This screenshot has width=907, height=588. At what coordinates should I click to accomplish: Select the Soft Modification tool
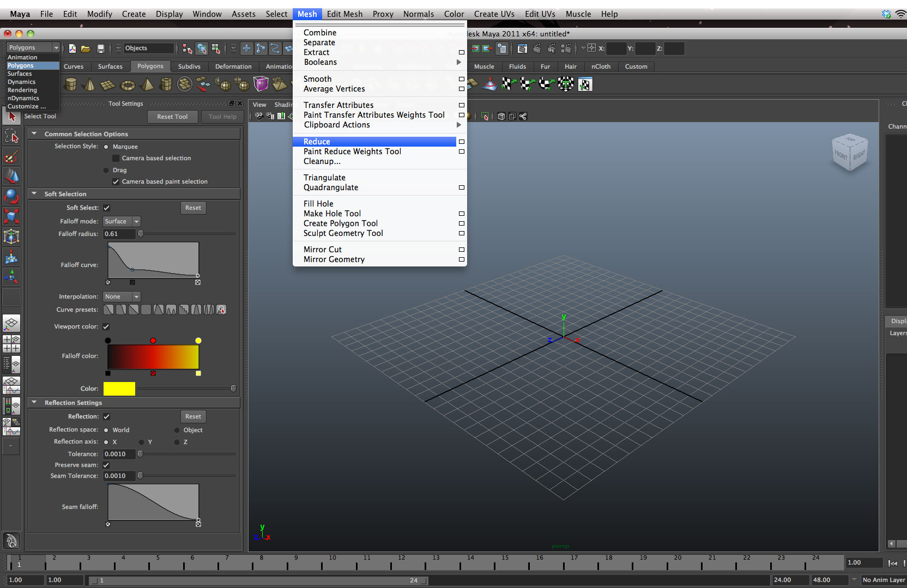tap(11, 257)
